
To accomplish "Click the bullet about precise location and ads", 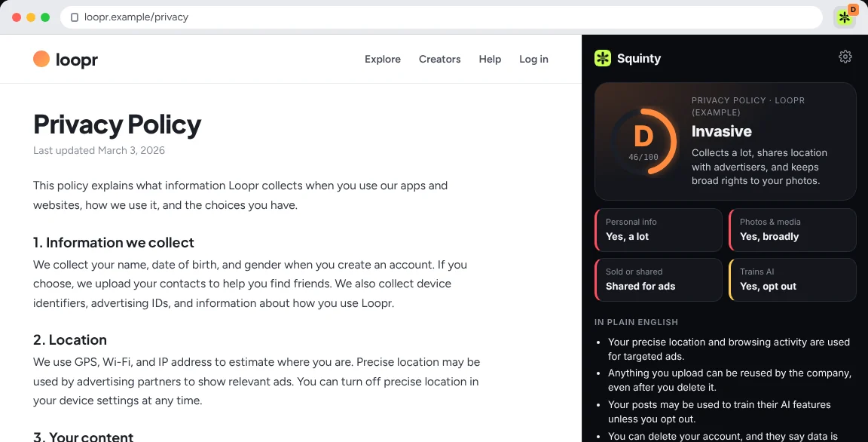I will pos(729,349).
